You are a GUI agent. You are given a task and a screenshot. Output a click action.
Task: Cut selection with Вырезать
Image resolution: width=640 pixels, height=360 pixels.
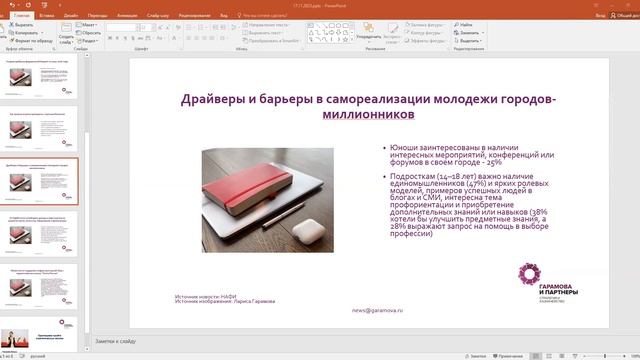click(x=22, y=25)
